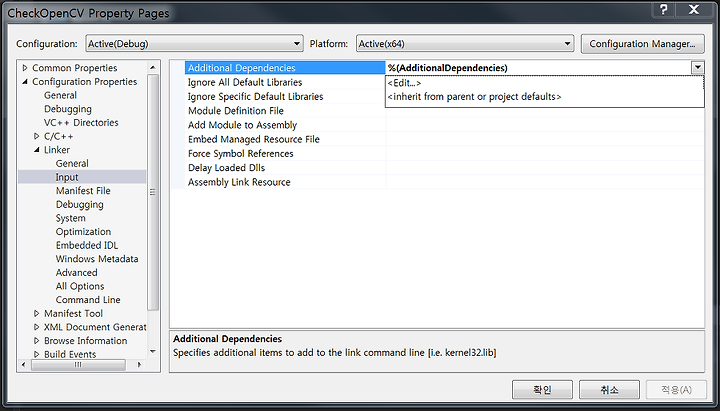720x411 pixels.
Task: Select Manifest File under Linker
Action: (83, 191)
